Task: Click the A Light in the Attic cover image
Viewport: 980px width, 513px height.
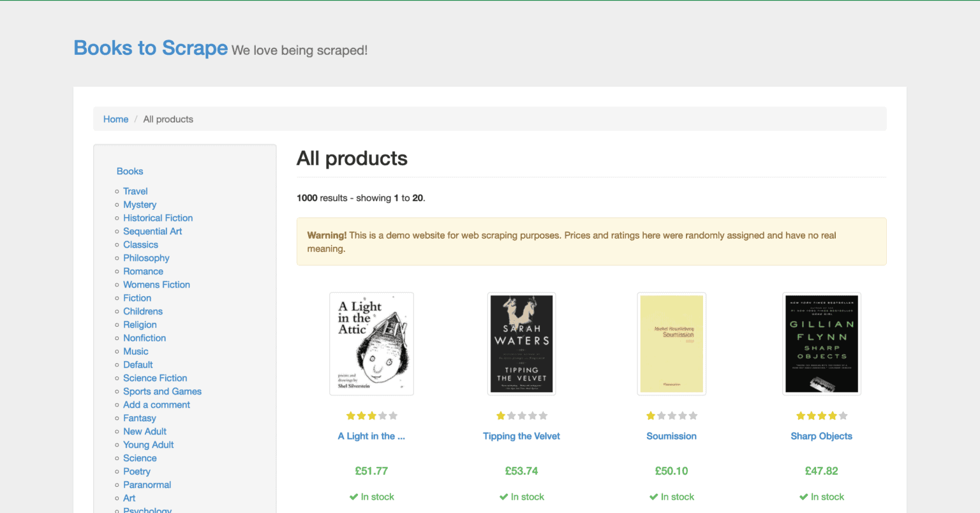Action: point(371,343)
